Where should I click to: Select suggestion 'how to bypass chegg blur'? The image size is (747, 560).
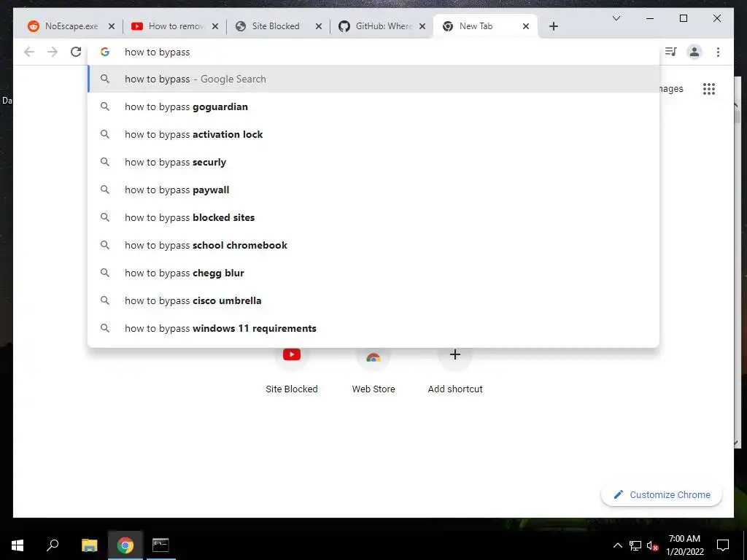tap(373, 273)
